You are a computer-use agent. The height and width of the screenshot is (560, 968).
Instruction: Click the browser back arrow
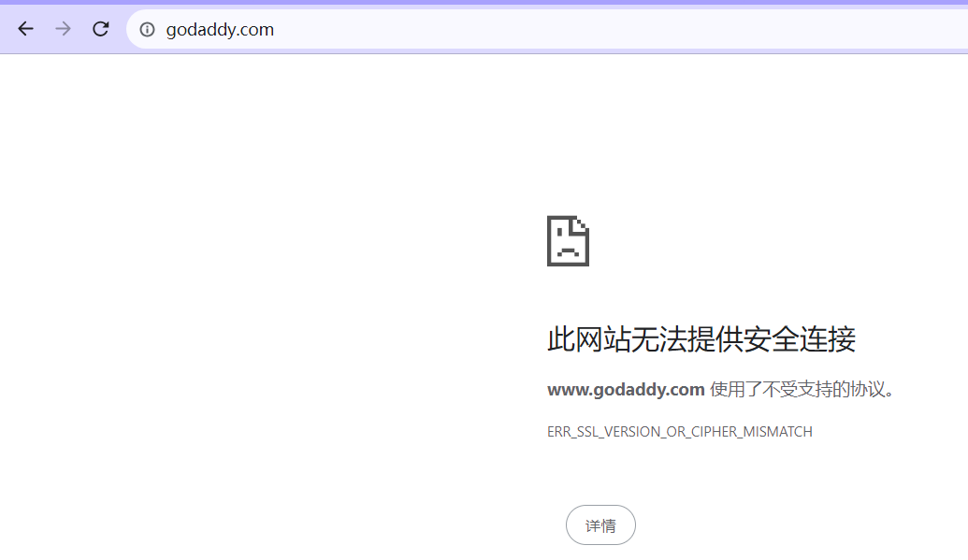pos(25,29)
